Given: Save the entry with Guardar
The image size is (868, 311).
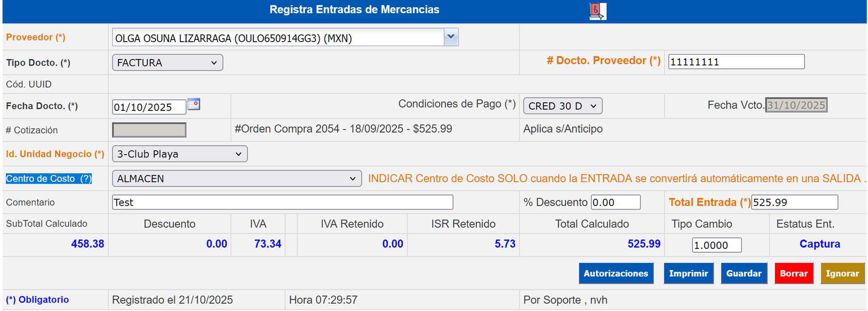Looking at the screenshot, I should click(744, 273).
